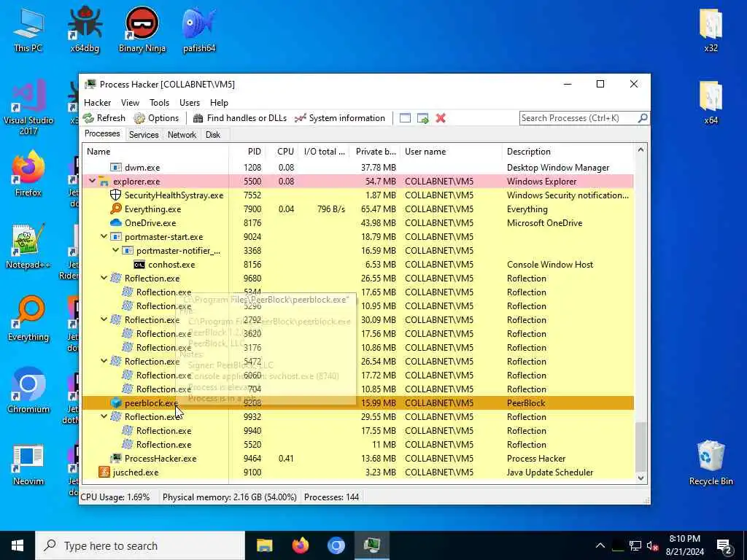747x560 pixels.
Task: Open the Tools menu
Action: (159, 102)
